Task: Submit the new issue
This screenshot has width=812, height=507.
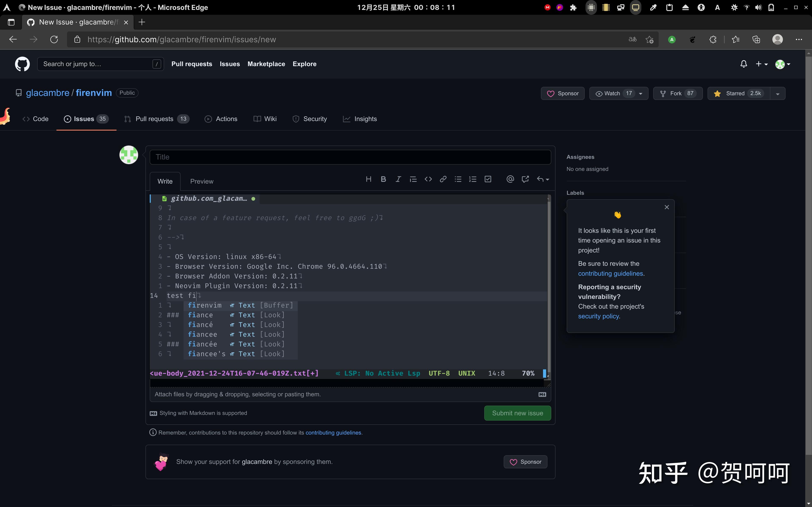Action: 517,413
